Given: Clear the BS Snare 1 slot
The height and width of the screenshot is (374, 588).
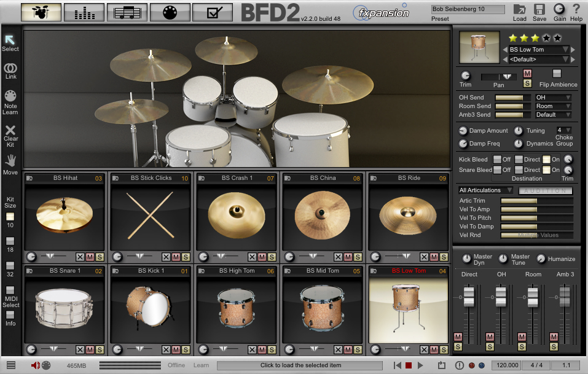Looking at the screenshot, I should pos(80,349).
